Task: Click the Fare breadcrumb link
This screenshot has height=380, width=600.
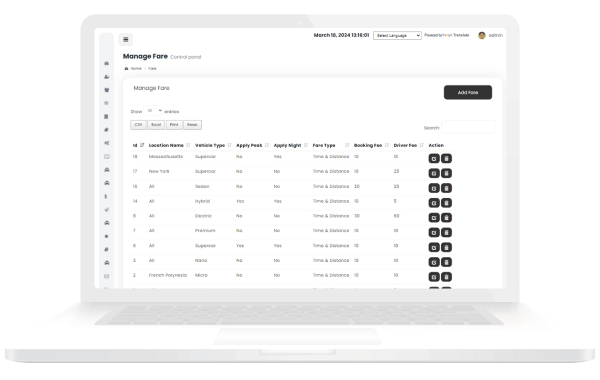Action: click(152, 68)
